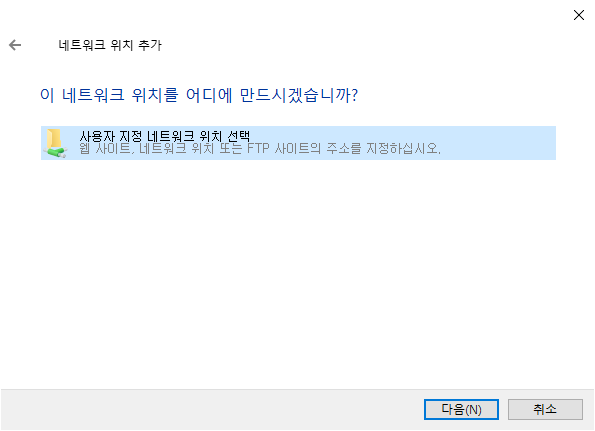Image resolution: width=595 pixels, height=431 pixels.
Task: Go back using the left arrow icon
Action: click(15, 45)
